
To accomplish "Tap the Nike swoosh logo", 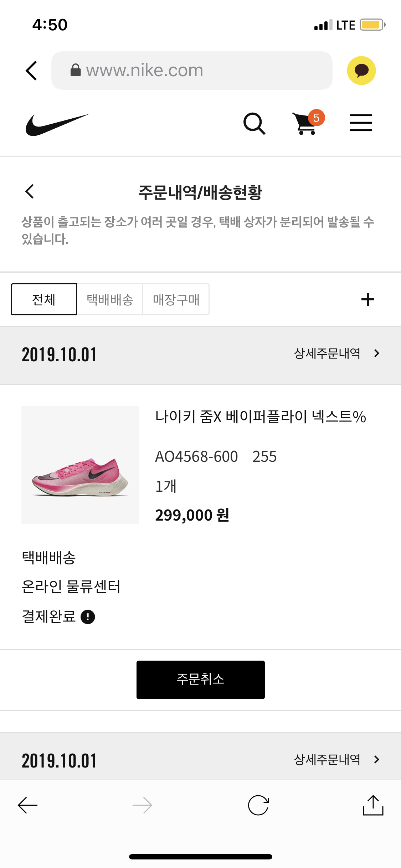I will click(57, 124).
